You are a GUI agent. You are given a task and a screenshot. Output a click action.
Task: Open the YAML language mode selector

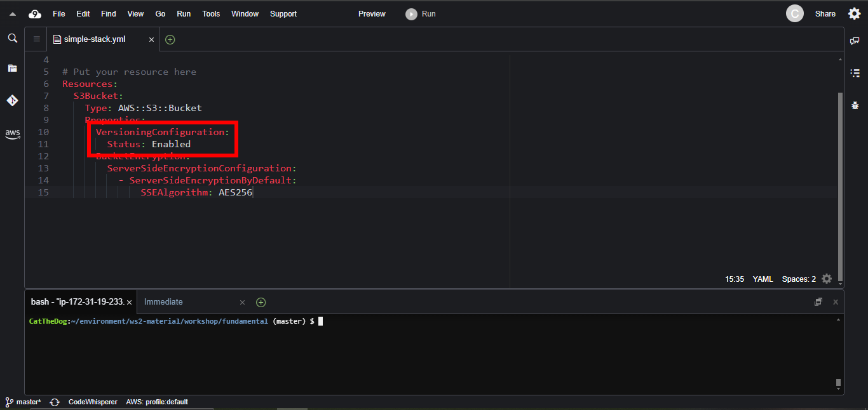(x=763, y=279)
